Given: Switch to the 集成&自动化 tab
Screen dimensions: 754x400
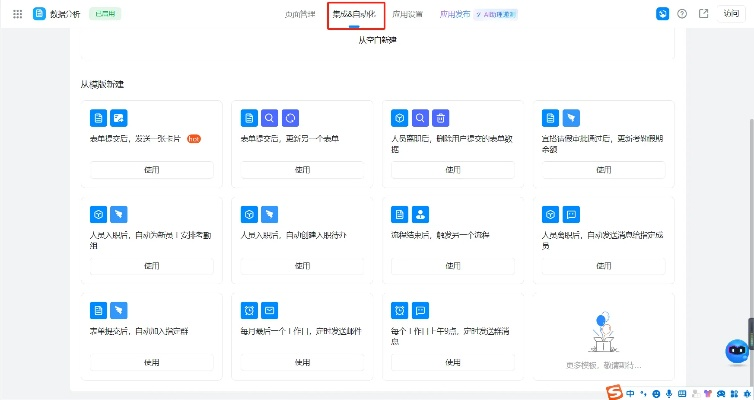Looking at the screenshot, I should [x=355, y=14].
